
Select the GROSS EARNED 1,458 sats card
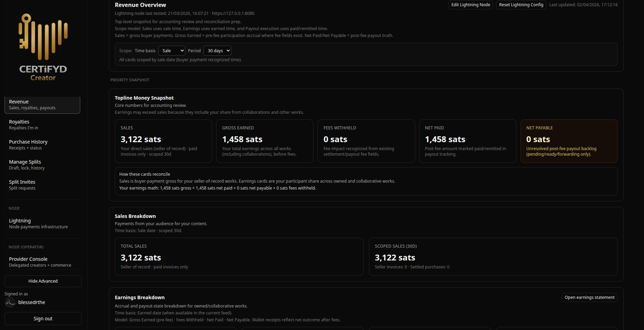point(265,141)
